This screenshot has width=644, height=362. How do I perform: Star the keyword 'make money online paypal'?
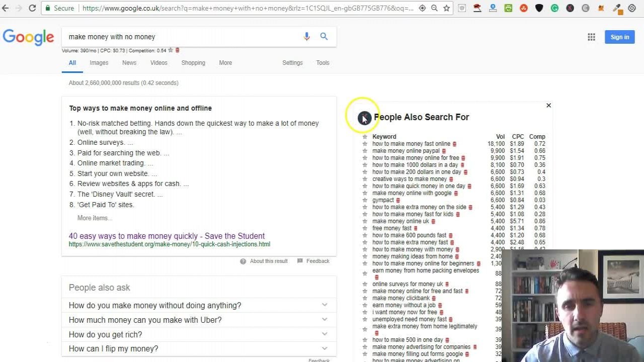365,151
